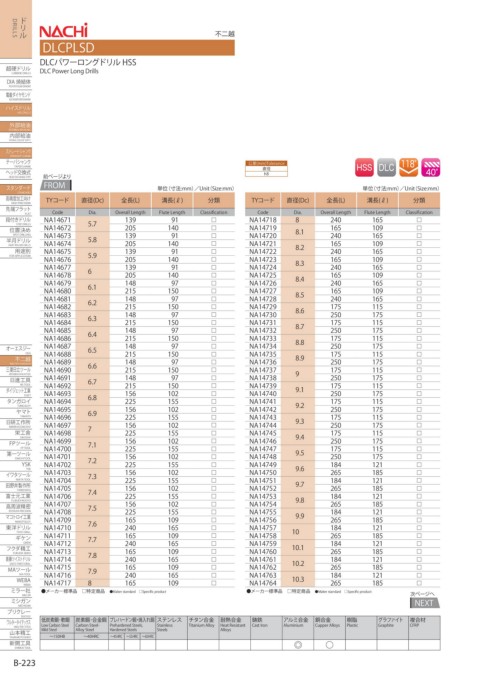The width and height of the screenshot is (480, 677).
Task: Open the 内部給油 sidebar tab
Action: [x=16, y=137]
